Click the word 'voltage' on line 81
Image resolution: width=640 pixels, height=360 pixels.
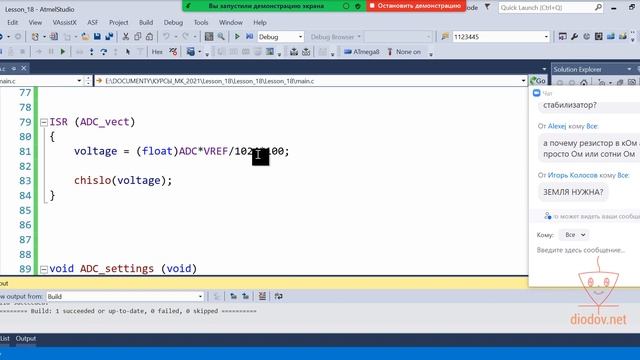(96, 151)
